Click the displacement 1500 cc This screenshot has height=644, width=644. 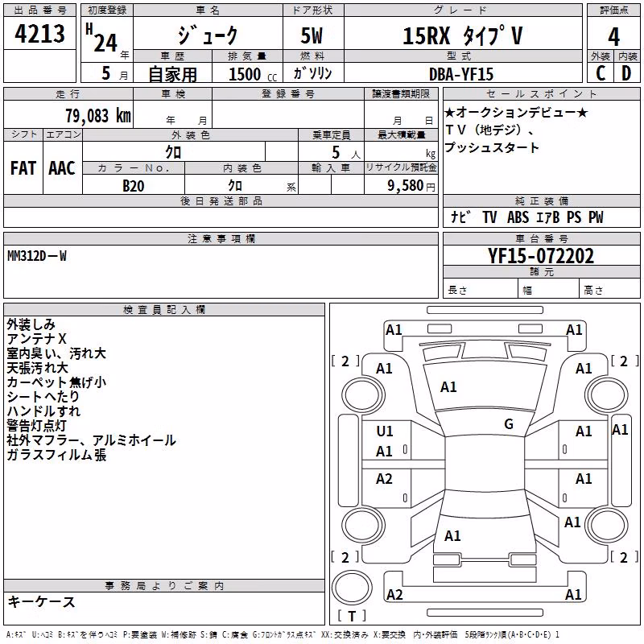[x=253, y=74]
